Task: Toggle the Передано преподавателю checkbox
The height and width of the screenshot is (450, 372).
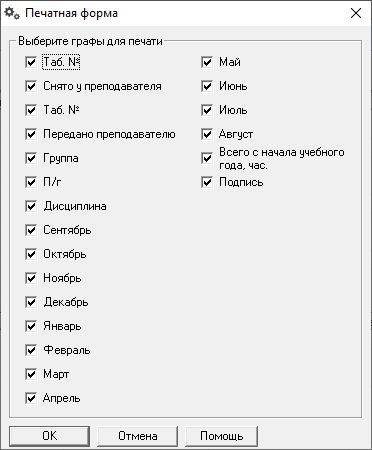Action: click(31, 134)
